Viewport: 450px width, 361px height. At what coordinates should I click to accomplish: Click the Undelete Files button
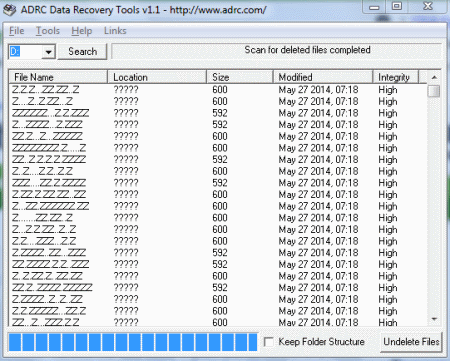tap(411, 342)
